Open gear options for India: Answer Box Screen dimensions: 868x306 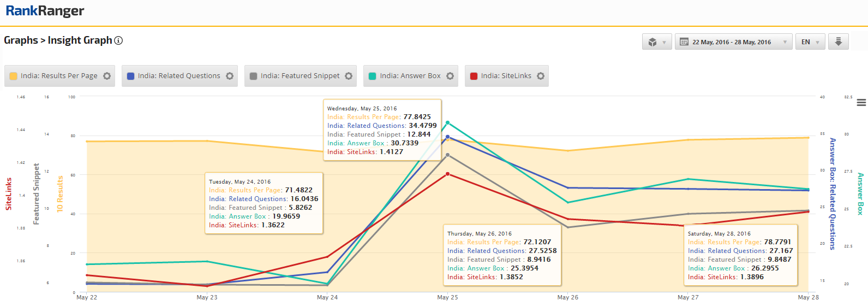[450, 76]
